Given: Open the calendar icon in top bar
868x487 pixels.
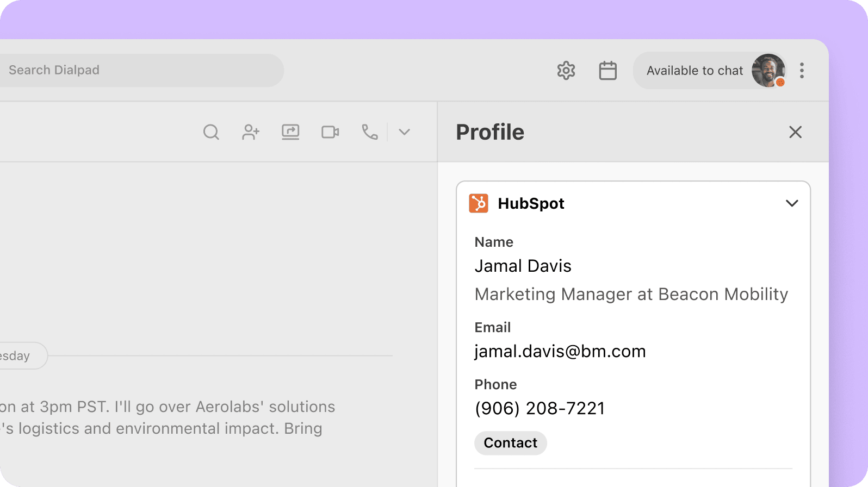Looking at the screenshot, I should [607, 71].
